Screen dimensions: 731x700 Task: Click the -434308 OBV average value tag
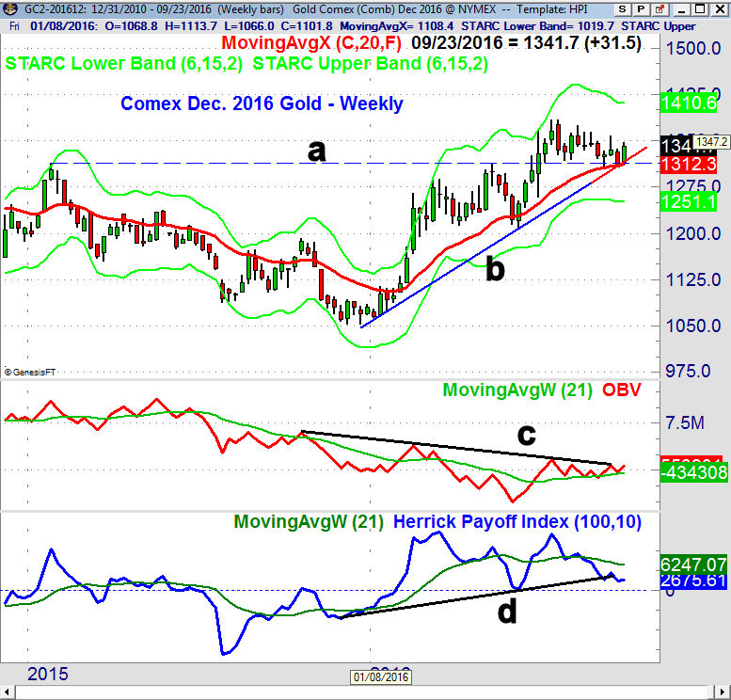point(694,472)
